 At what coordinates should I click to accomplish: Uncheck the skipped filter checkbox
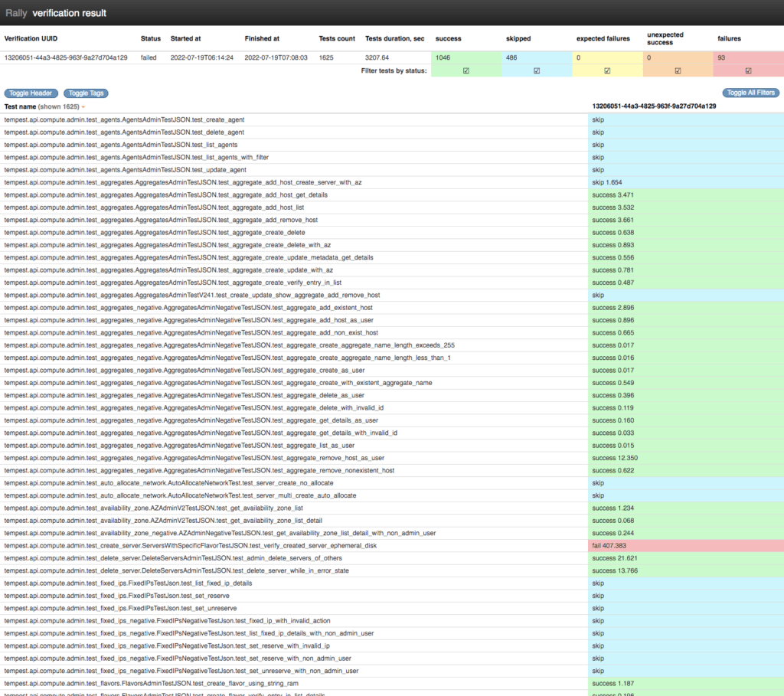click(537, 71)
